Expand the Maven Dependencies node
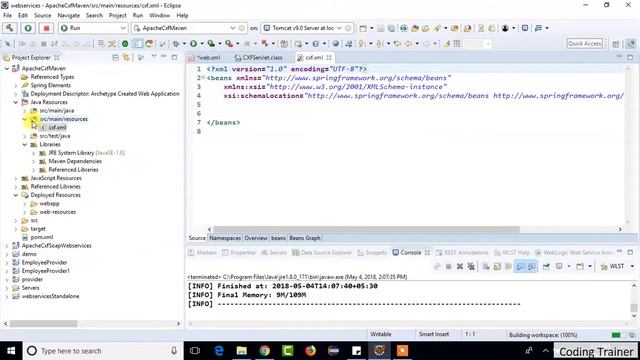 (x=34, y=161)
